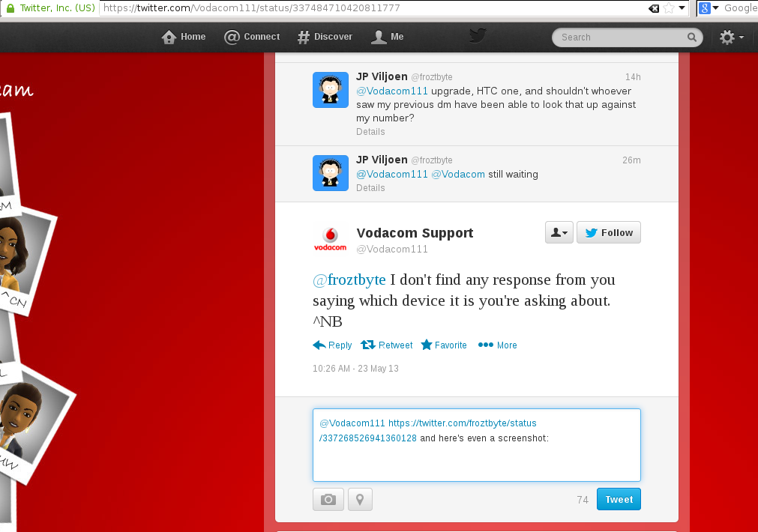
Task: Click @Vodacom mention in 'still waiting' tweet
Action: coord(458,174)
